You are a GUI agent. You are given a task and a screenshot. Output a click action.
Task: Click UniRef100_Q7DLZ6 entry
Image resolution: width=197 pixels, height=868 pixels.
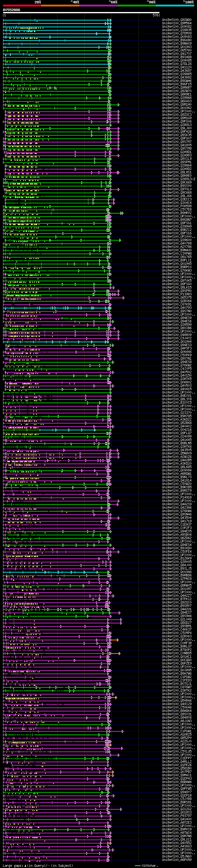coord(177,64)
